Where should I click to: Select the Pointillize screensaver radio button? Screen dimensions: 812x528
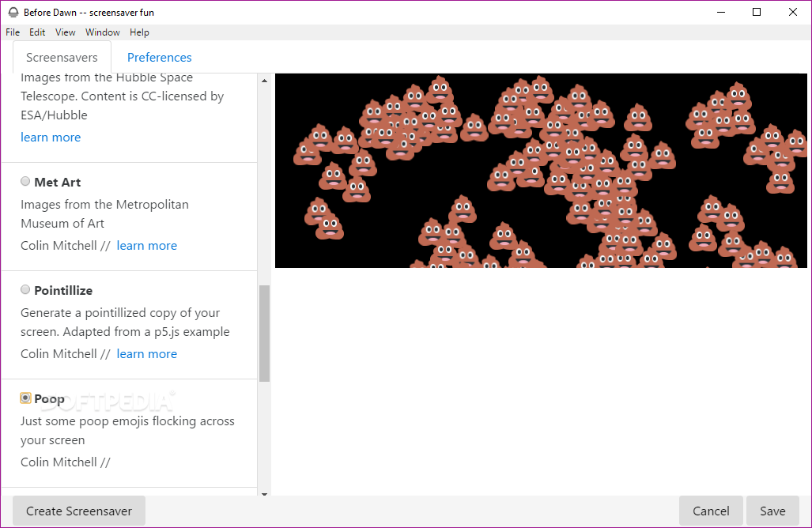pos(25,289)
